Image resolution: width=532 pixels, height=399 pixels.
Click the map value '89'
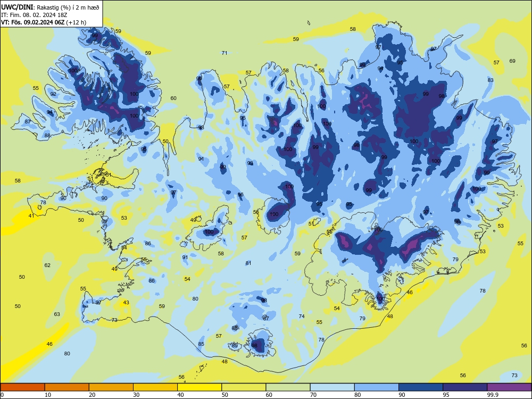coord(235,346)
